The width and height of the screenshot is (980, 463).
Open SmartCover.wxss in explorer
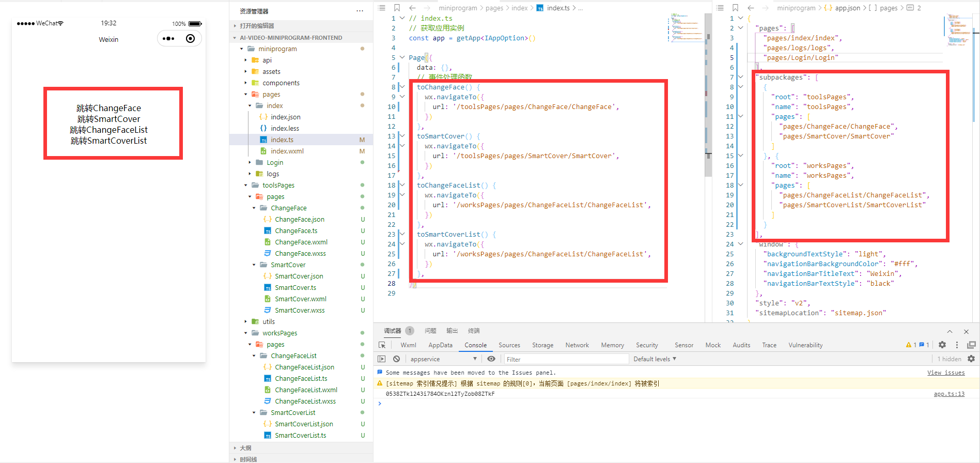(300, 310)
